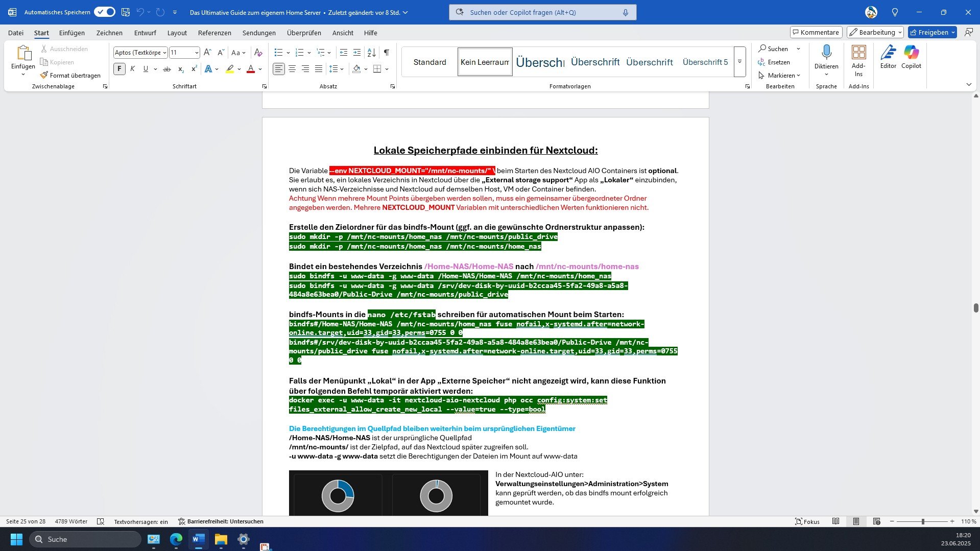The image size is (980, 551).
Task: Toggle Textvorhersagen in the status bar
Action: click(x=140, y=521)
